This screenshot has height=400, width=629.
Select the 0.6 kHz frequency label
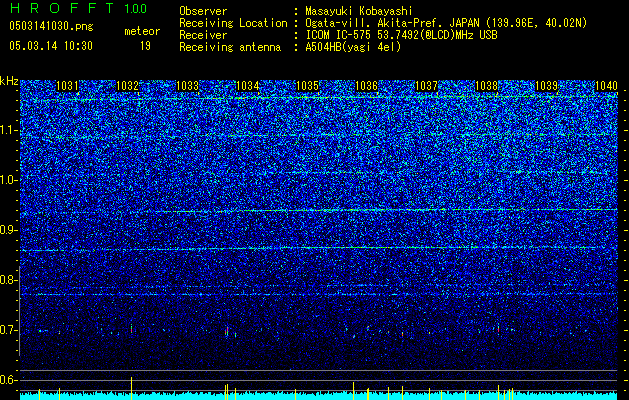point(8,380)
